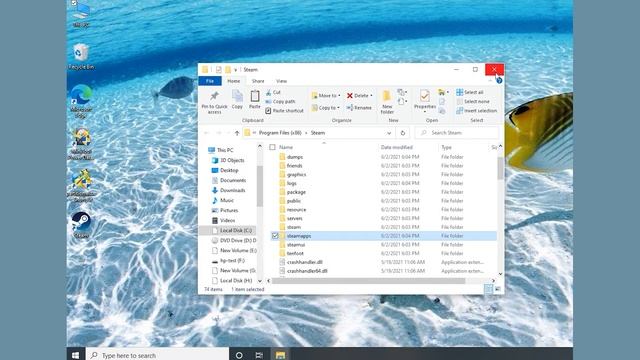Screen dimensions: 640x360
Task: Open Recycle Bin on desktop
Action: click(x=81, y=57)
